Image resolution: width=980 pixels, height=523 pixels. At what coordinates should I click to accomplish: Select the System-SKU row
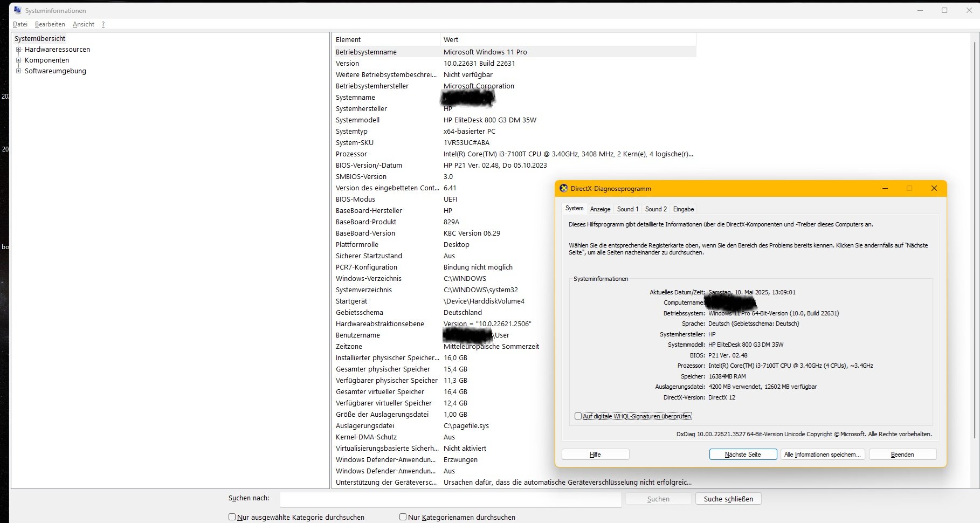515,142
